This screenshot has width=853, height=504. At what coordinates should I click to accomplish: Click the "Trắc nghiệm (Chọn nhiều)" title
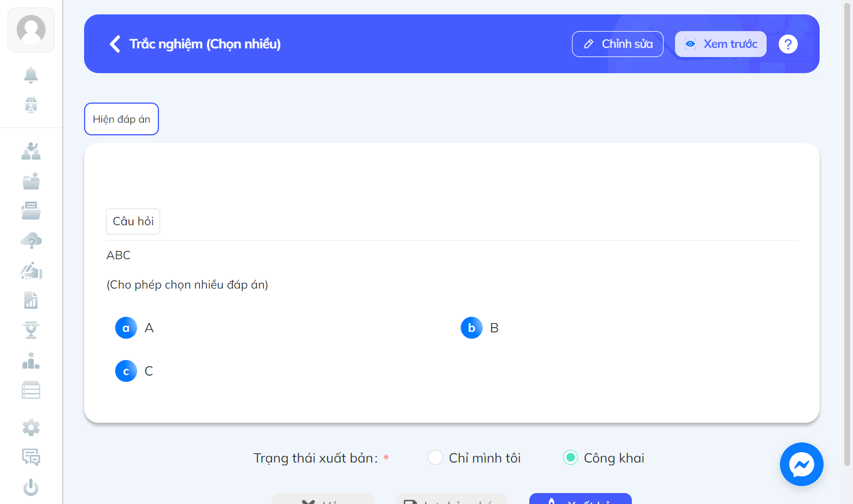205,44
